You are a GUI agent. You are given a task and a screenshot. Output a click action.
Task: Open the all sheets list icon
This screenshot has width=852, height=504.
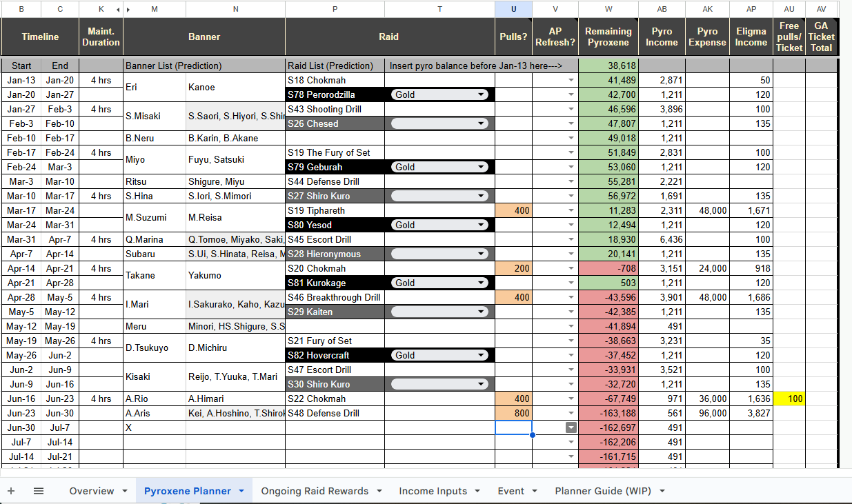[x=39, y=491]
